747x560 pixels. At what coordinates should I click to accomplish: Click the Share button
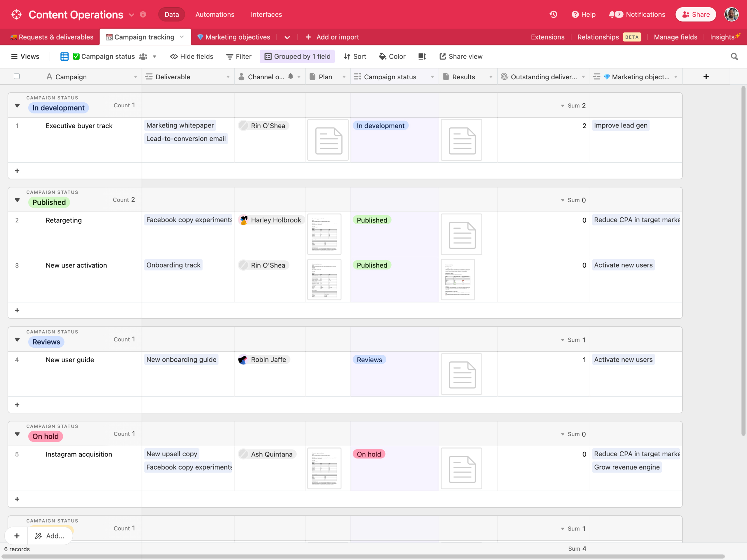(695, 15)
